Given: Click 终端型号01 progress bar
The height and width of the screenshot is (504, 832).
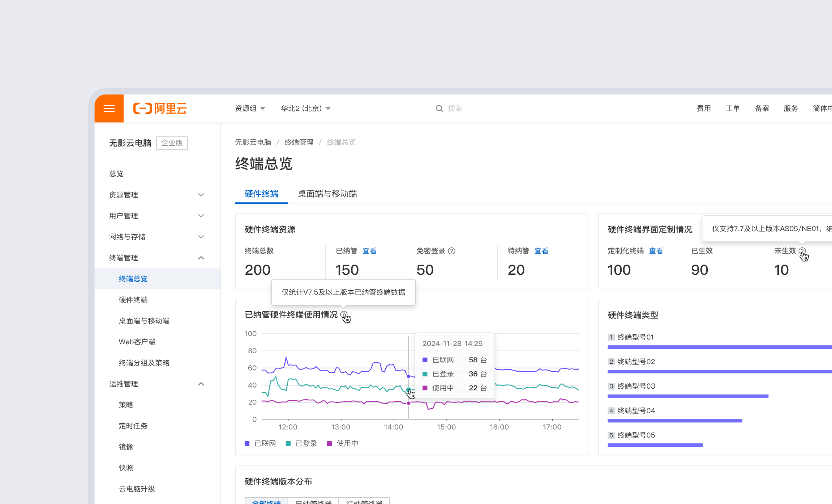Looking at the screenshot, I should coord(720,347).
